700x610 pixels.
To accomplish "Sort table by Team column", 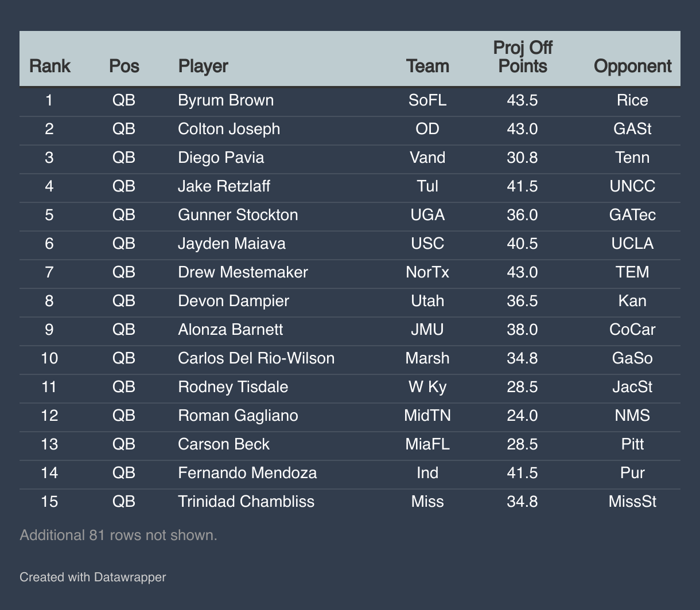I will click(x=427, y=66).
